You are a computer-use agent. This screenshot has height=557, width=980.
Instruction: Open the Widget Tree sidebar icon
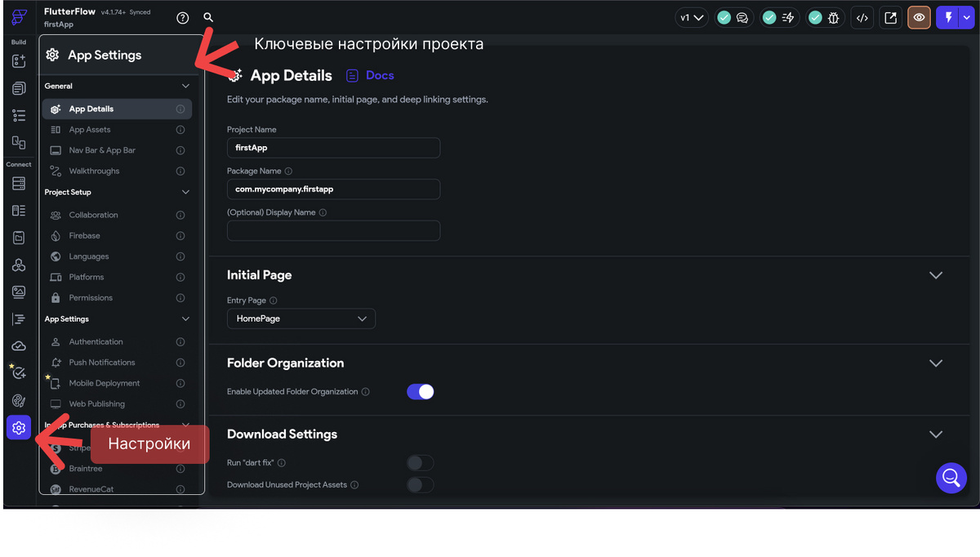point(19,115)
